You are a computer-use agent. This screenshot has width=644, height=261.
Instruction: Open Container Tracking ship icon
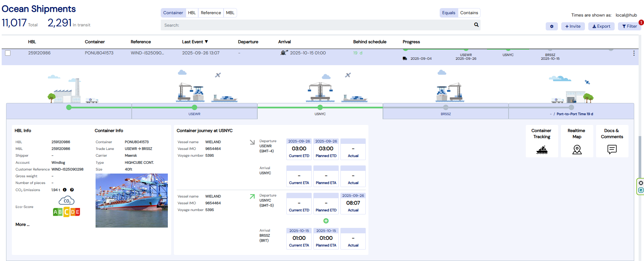(x=542, y=150)
